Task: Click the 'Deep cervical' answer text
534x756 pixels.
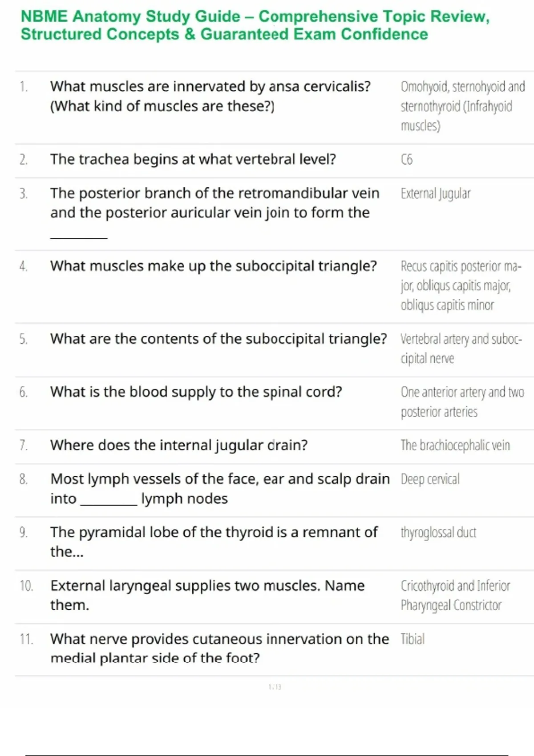Action: [430, 479]
